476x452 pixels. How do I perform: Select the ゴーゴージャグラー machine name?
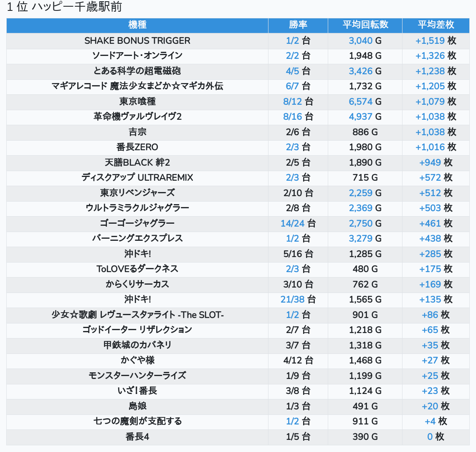[x=137, y=223]
